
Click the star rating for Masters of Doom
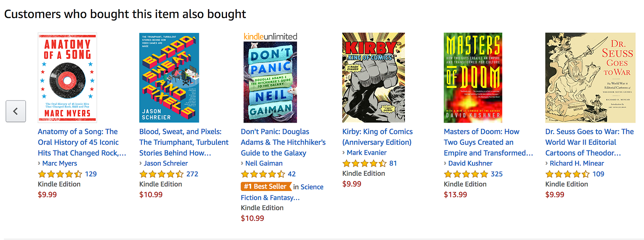point(466,174)
